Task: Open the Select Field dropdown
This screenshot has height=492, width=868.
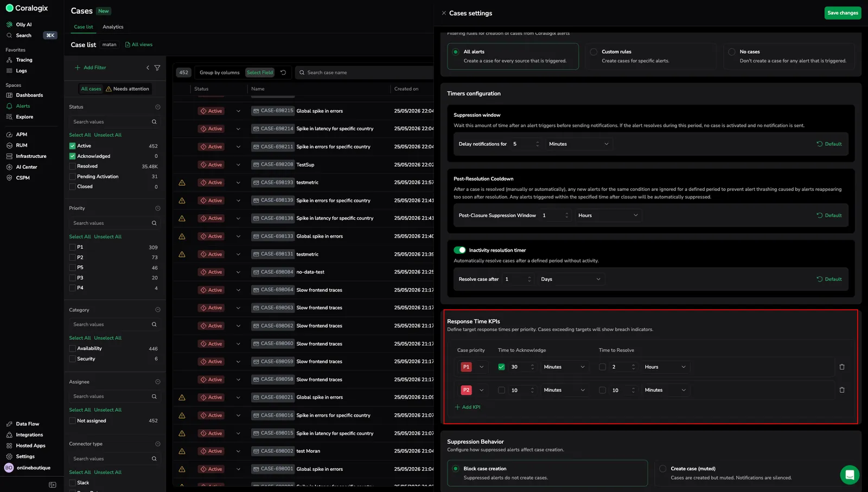Action: (x=260, y=72)
